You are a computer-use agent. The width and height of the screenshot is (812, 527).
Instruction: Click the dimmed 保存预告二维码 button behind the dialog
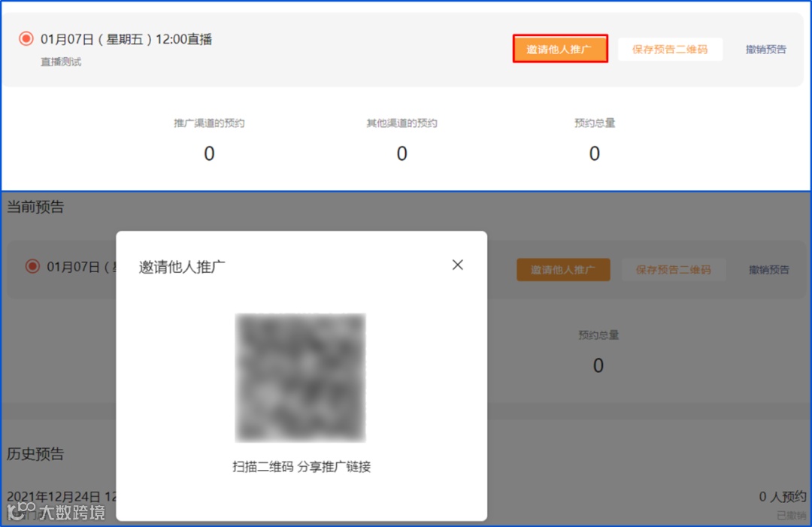(673, 270)
